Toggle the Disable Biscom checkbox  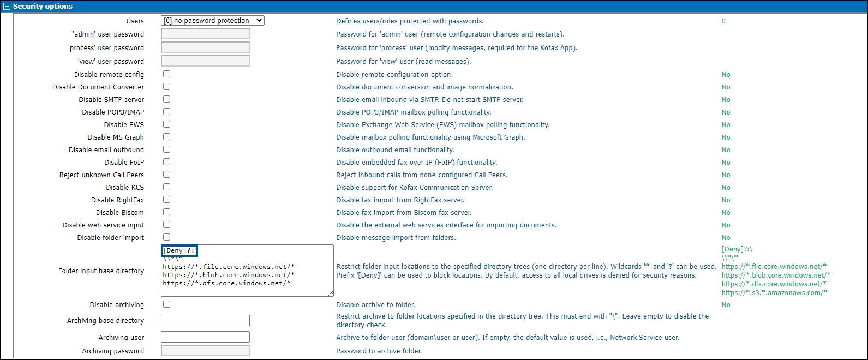166,212
